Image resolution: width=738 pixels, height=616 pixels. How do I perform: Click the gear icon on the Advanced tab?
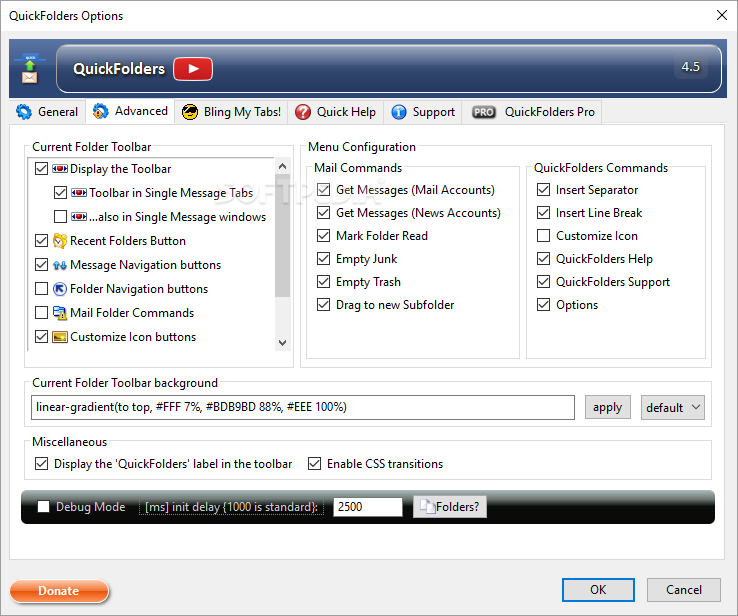100,111
